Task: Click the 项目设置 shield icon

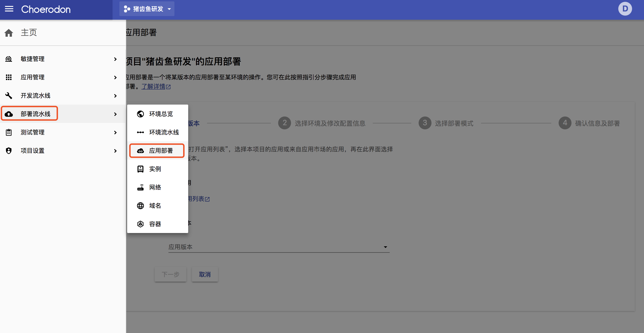Action: [9, 151]
